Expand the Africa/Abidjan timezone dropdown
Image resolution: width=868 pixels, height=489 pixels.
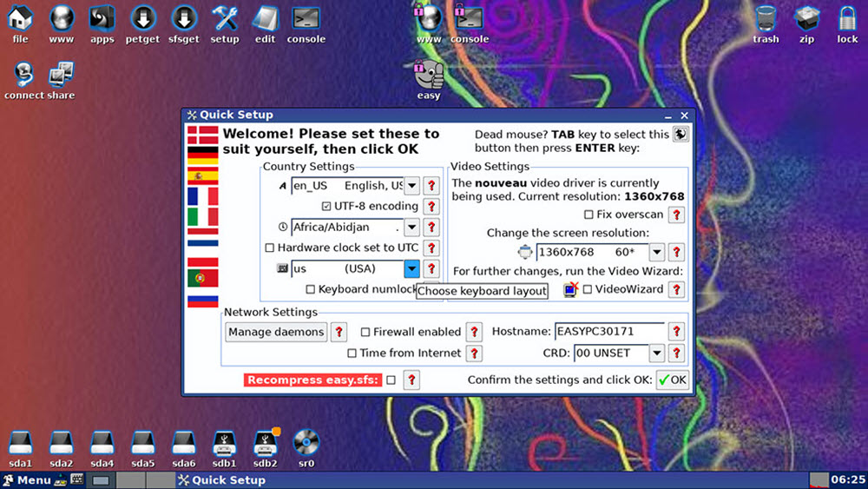point(411,228)
